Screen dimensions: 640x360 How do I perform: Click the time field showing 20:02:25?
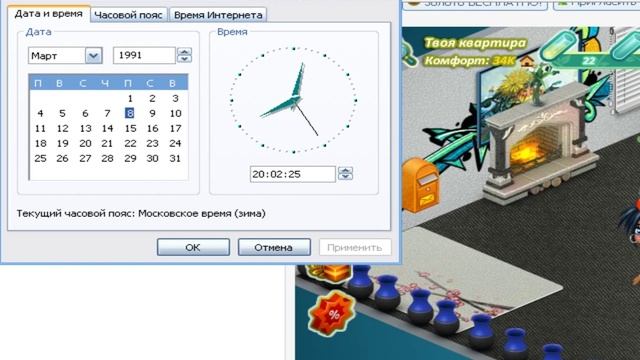click(x=292, y=174)
